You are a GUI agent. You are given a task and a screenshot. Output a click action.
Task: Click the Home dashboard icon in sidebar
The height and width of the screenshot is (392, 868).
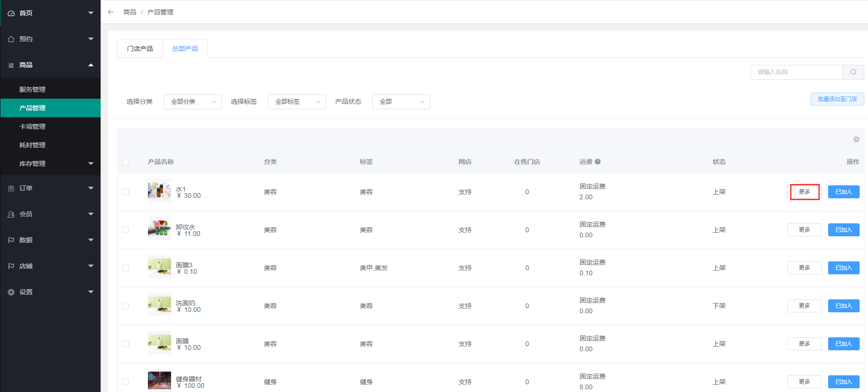[x=11, y=13]
